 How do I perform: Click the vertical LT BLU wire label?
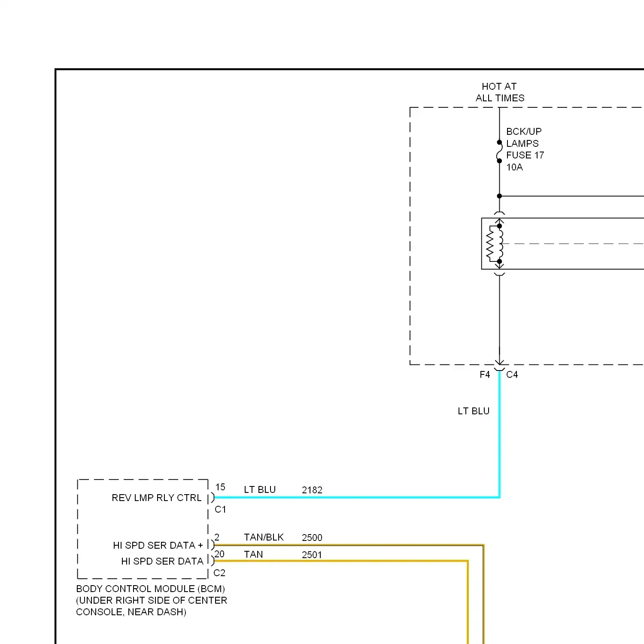[x=474, y=411]
